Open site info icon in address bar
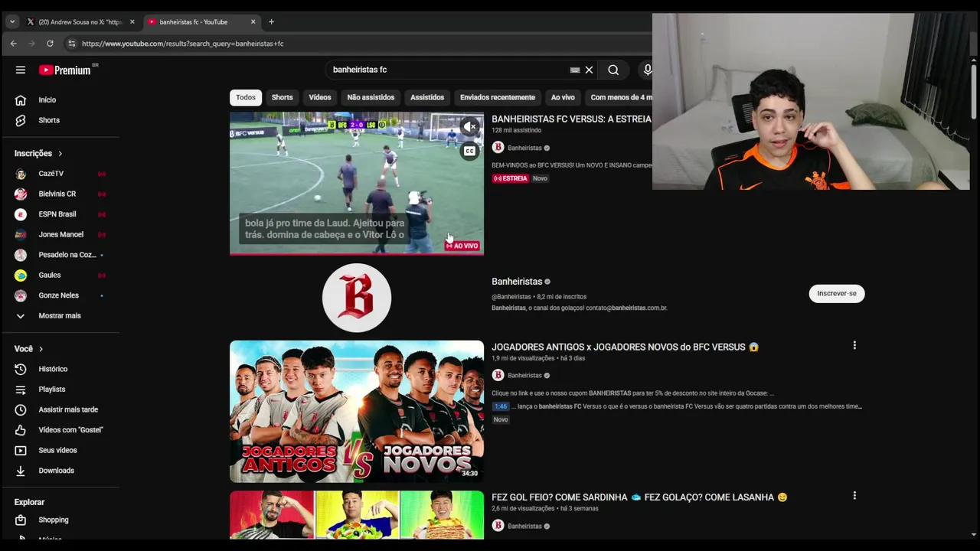 coord(72,44)
